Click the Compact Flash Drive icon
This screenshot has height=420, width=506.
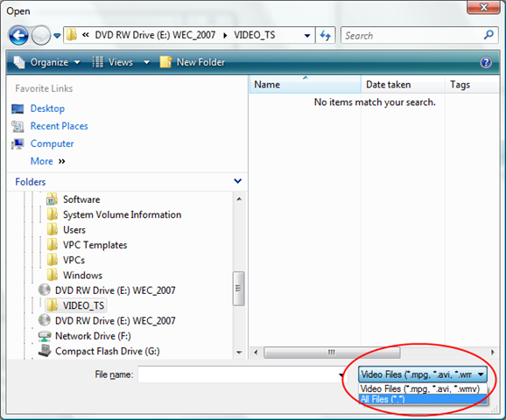45,351
